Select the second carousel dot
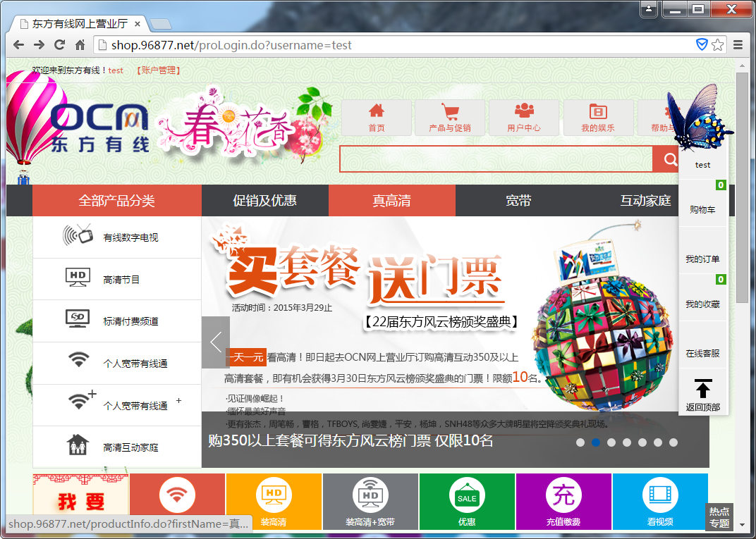This screenshot has height=539, width=756. coord(596,442)
